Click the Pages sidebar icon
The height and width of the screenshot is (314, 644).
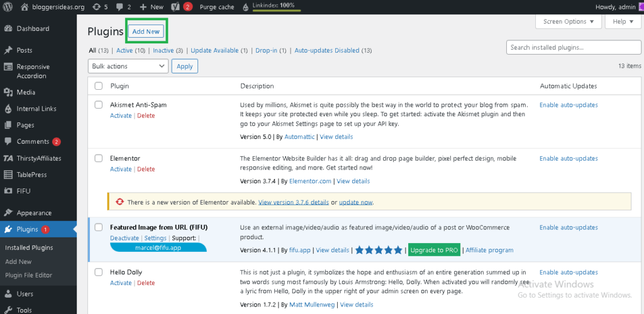tap(8, 125)
